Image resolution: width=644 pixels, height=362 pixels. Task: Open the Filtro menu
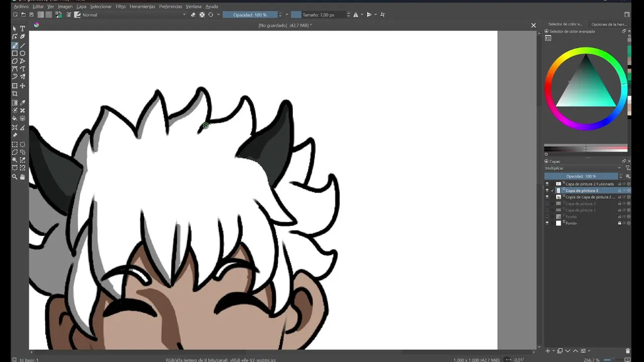(x=121, y=7)
